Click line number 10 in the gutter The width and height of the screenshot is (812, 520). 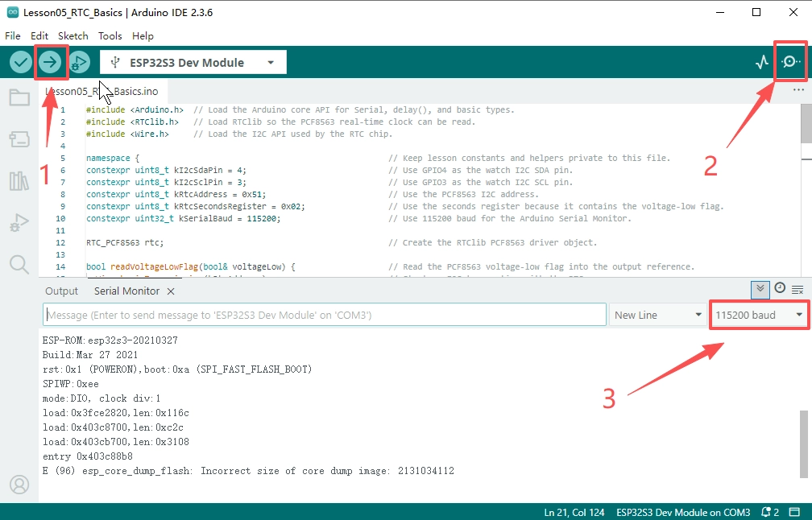point(60,218)
